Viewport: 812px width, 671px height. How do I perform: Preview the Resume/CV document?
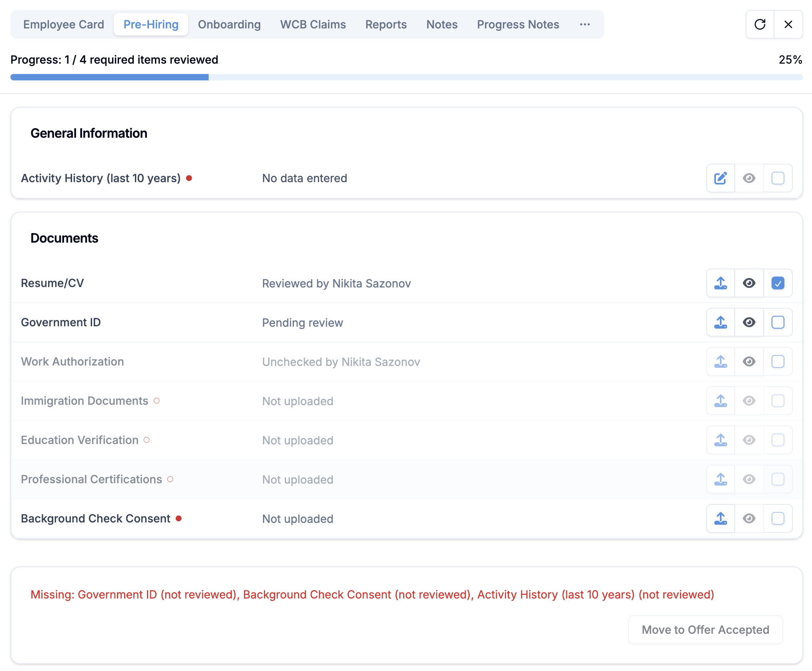point(749,283)
